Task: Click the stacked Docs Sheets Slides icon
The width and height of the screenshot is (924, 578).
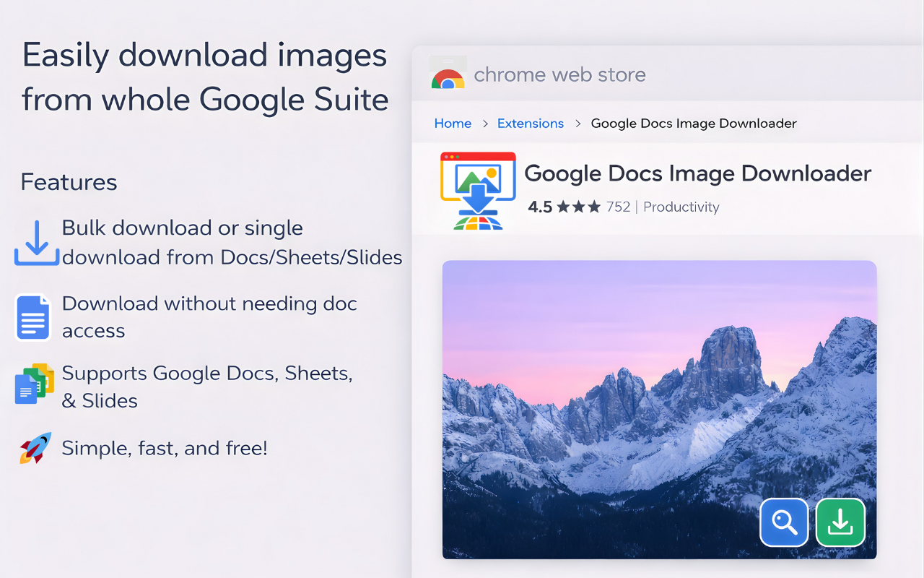Action: pyautogui.click(x=34, y=384)
